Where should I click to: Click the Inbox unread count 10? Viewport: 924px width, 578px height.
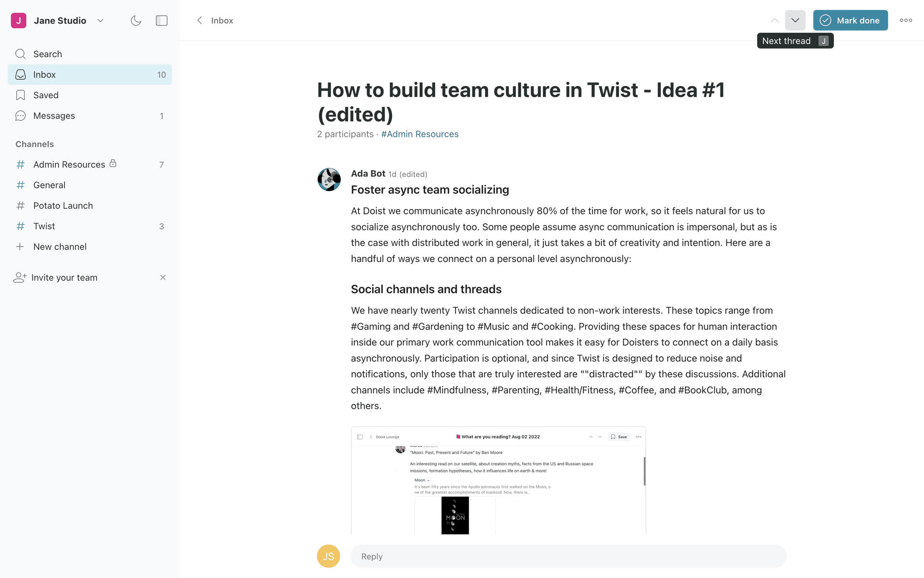click(161, 75)
